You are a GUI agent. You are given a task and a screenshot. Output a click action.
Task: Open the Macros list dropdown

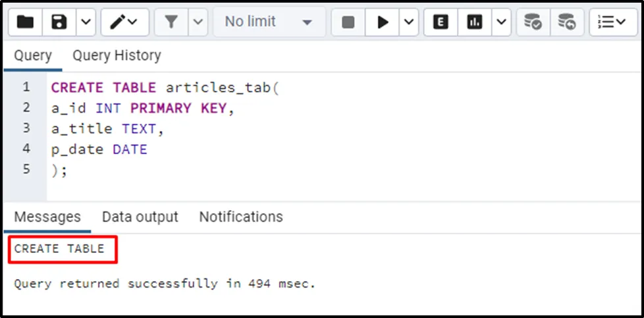coord(613,22)
